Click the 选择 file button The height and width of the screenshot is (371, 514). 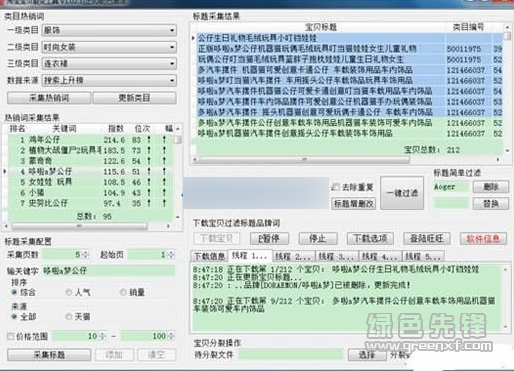(x=367, y=355)
